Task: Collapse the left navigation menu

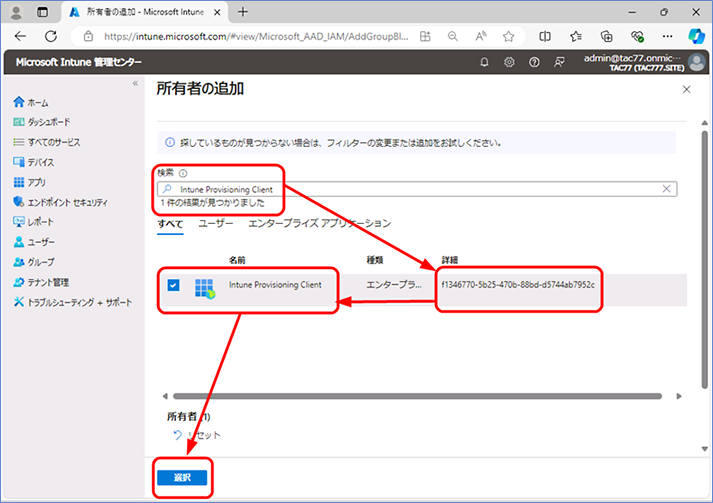Action: (x=135, y=83)
